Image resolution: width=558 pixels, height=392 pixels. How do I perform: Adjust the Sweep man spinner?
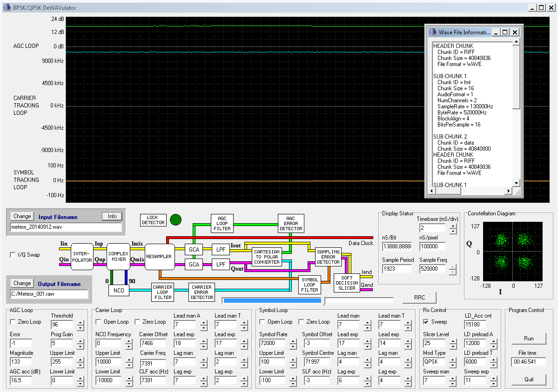tap(453, 381)
